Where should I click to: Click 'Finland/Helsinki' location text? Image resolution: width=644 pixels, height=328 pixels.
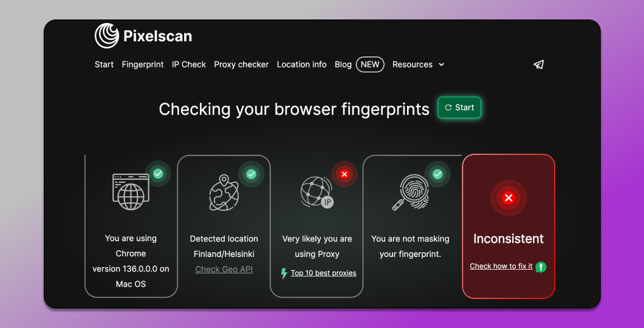click(x=224, y=254)
